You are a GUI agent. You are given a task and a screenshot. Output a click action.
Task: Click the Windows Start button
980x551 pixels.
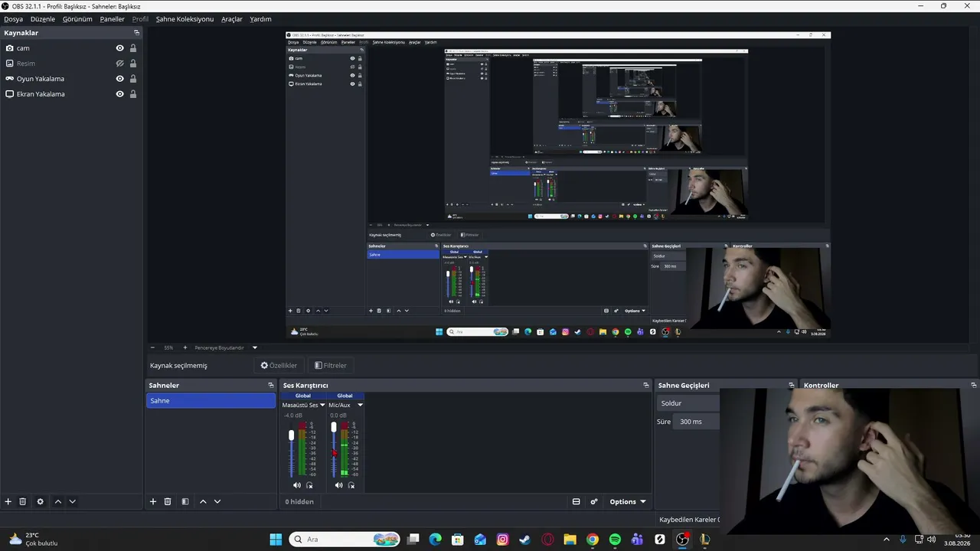point(276,540)
